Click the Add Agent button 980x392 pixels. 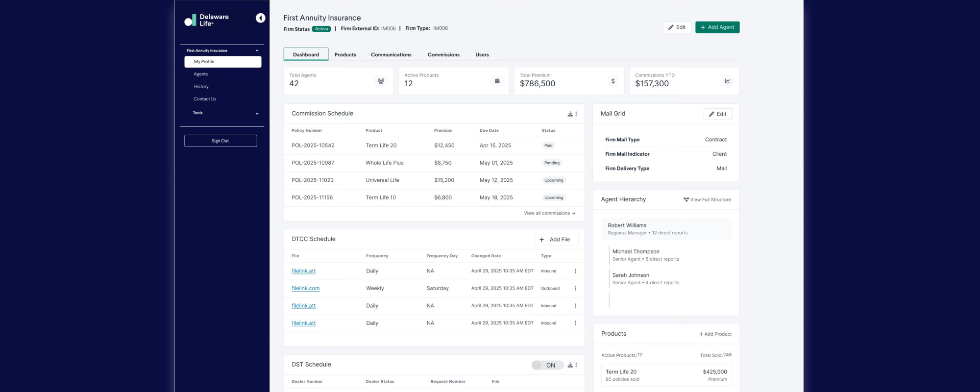[x=717, y=27]
